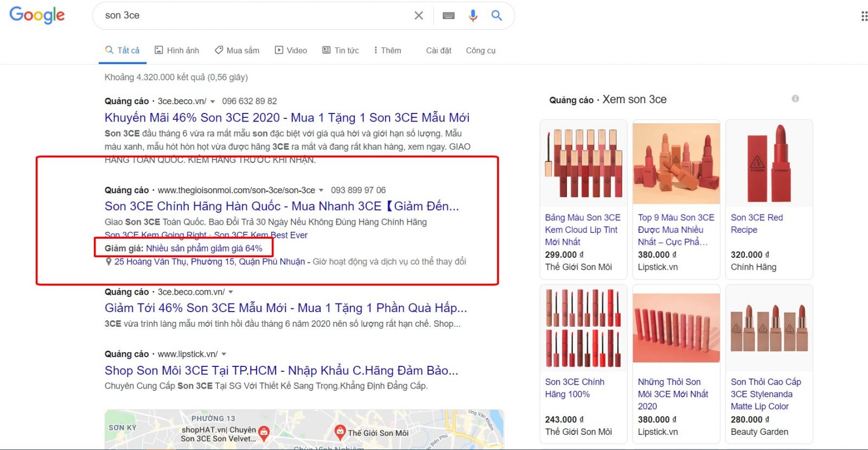The width and height of the screenshot is (868, 450).
Task: Click Son 3CE Red Recipe title link
Action: (x=757, y=224)
